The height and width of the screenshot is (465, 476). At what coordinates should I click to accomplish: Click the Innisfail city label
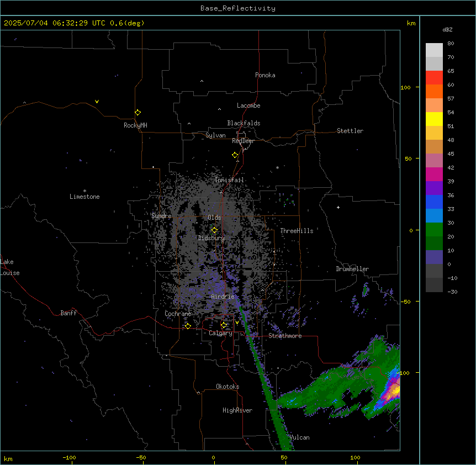click(x=229, y=180)
